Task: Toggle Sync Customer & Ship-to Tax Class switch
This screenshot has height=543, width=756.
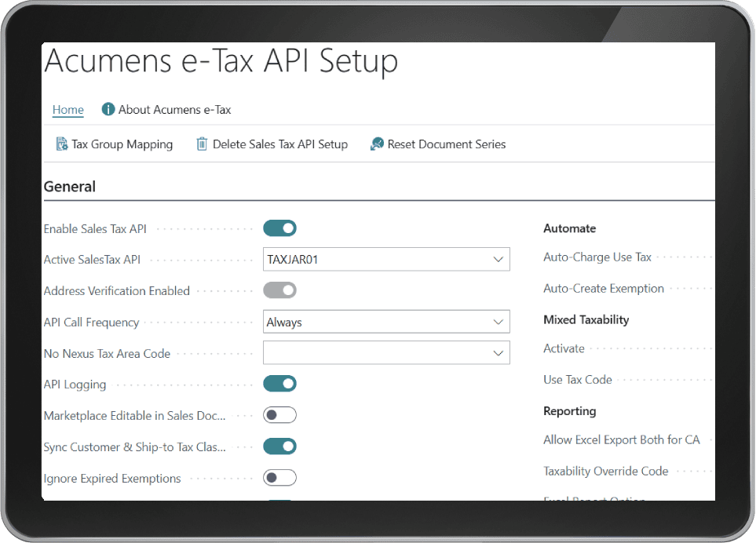Action: (279, 446)
